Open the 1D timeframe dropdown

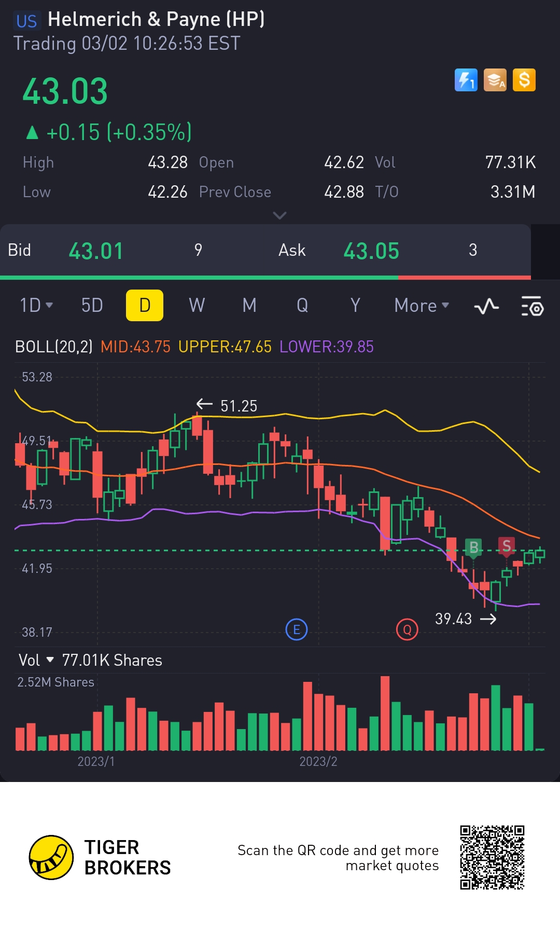click(x=36, y=305)
